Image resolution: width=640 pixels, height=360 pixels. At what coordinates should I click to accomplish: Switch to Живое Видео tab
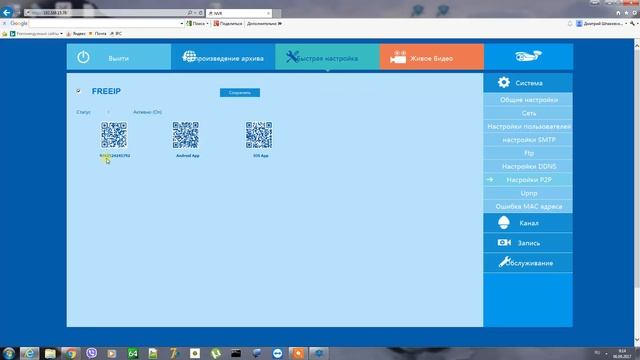click(432, 57)
